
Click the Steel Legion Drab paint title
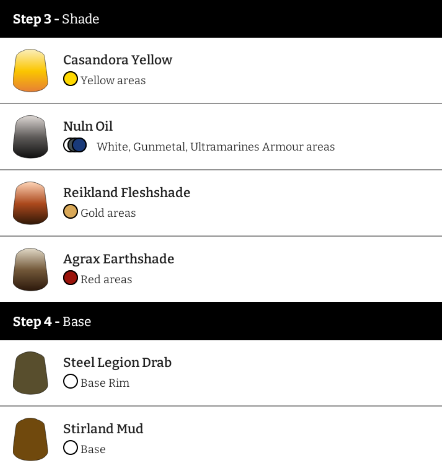click(x=117, y=363)
